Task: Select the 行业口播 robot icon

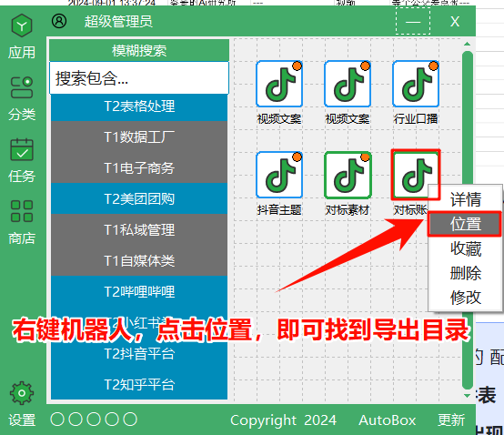Action: click(415, 84)
